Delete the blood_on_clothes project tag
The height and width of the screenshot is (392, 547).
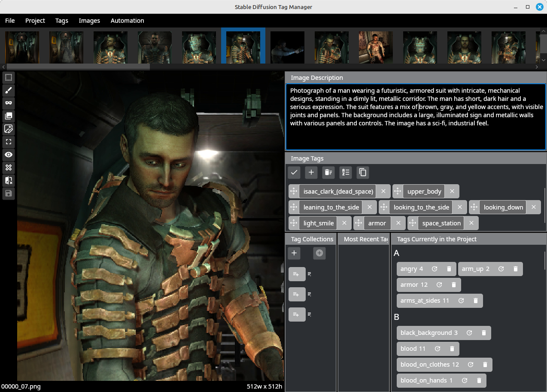coord(485,365)
